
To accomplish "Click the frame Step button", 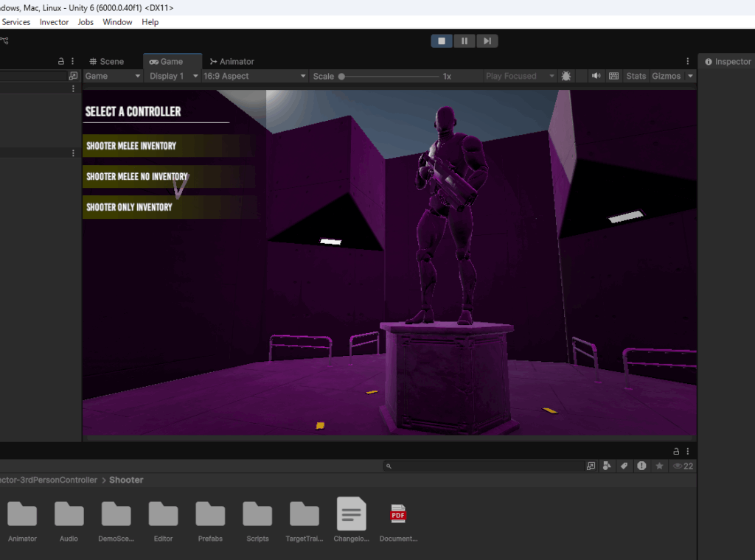I will (487, 41).
